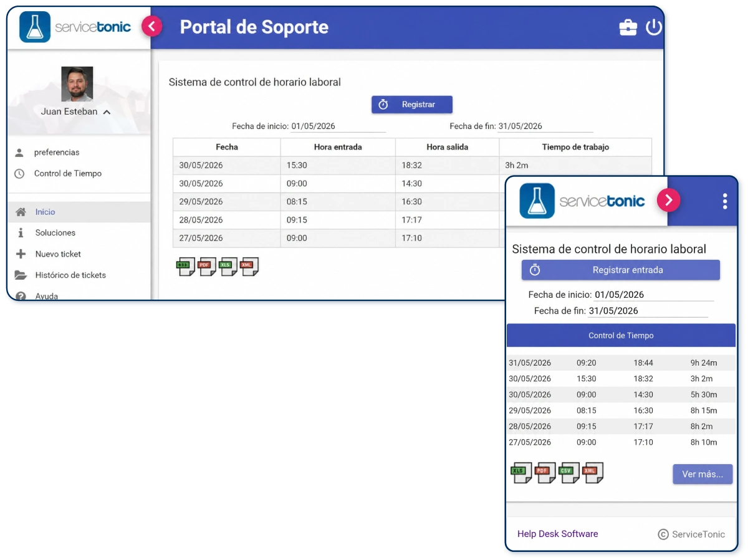This screenshot has width=748, height=560.
Task: Click the ServiceTonic flask logo in mobile view
Action: coord(537,201)
